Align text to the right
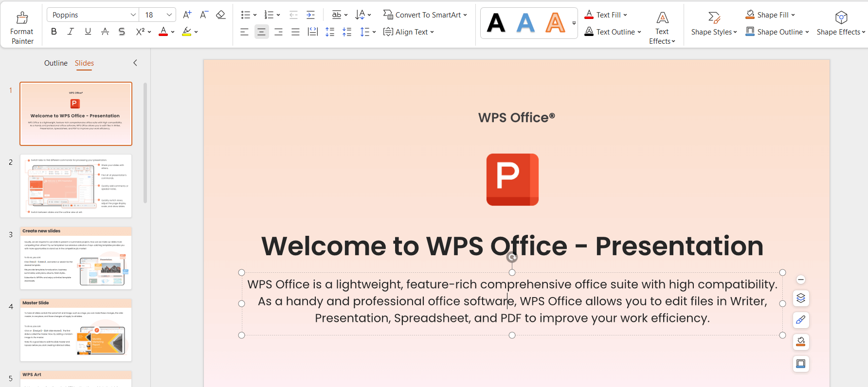The image size is (868, 387). click(278, 32)
